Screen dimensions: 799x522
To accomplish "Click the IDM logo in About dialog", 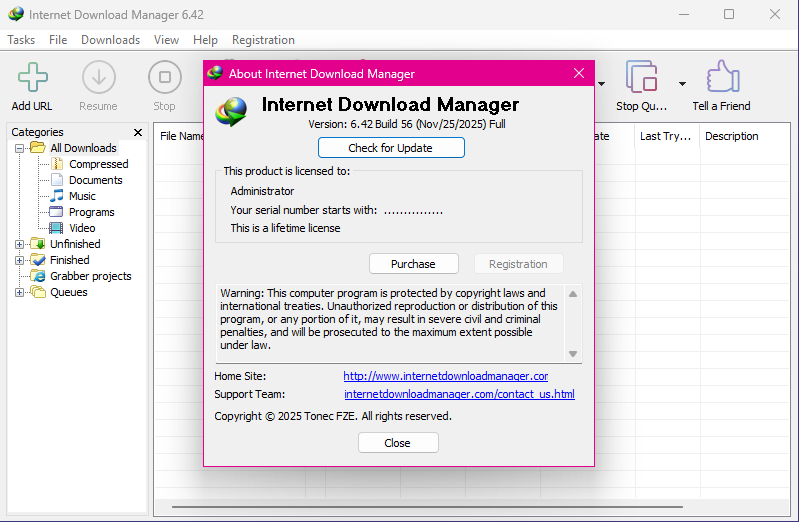I will coord(231,111).
